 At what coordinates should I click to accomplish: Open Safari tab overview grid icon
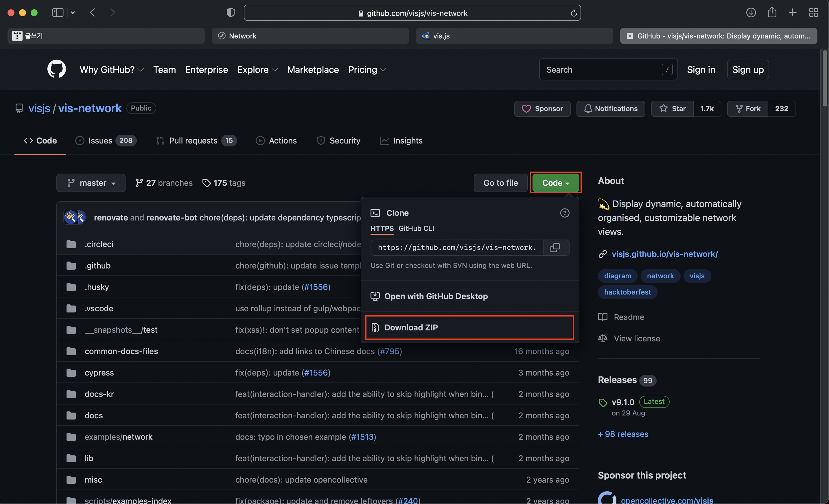pyautogui.click(x=813, y=13)
